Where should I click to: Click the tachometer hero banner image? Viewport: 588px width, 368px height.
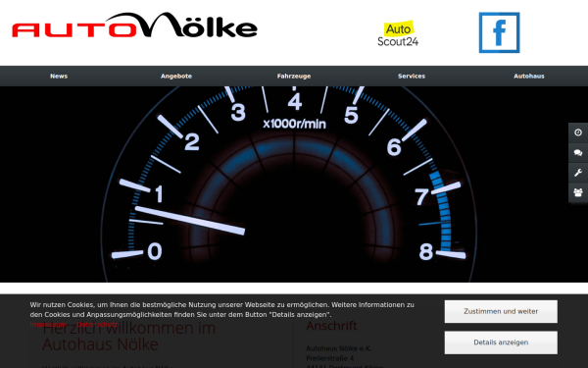click(x=294, y=184)
